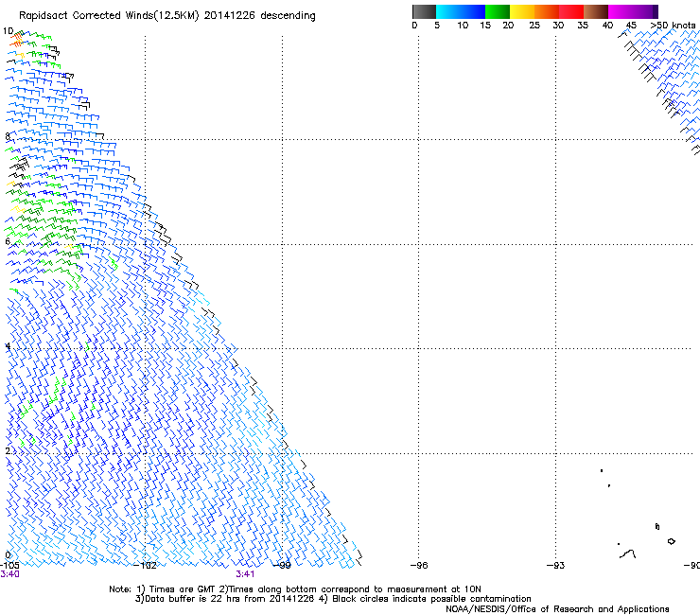Pick the red 30-35 knots legend segment
The width and height of the screenshot is (700, 615).
point(571,11)
